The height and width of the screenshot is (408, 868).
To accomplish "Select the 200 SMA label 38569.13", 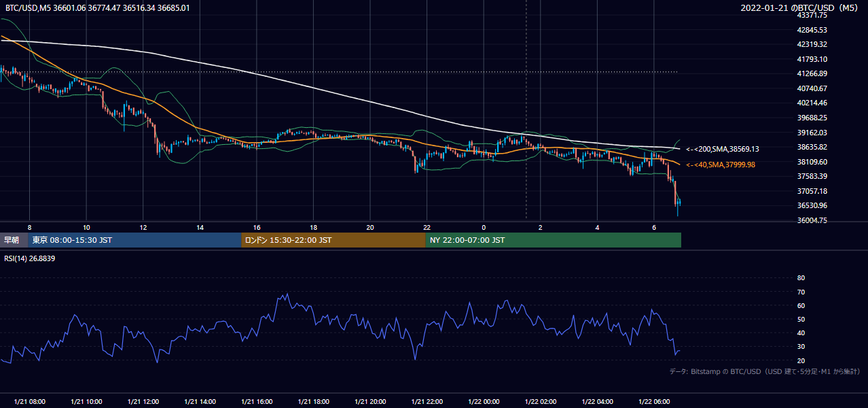I will (x=723, y=149).
